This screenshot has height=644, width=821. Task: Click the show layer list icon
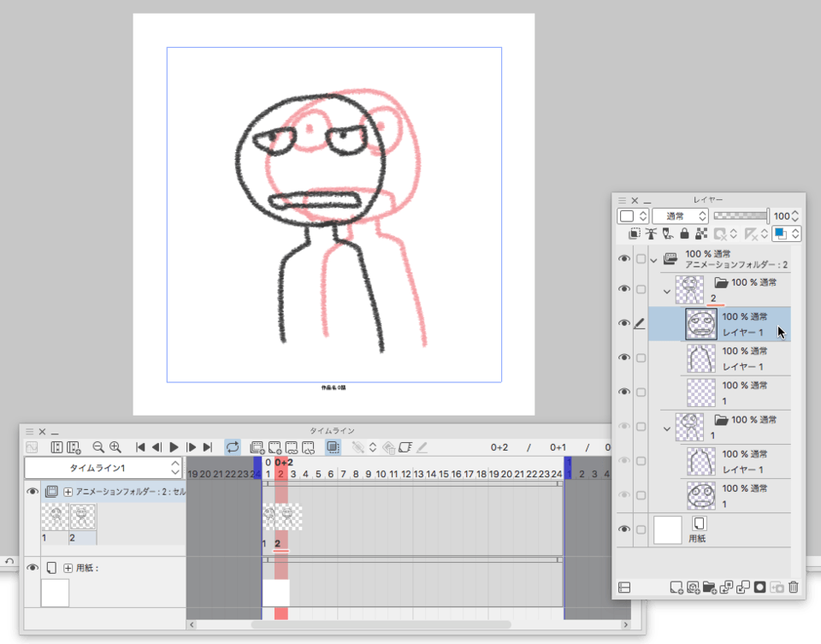[624, 588]
